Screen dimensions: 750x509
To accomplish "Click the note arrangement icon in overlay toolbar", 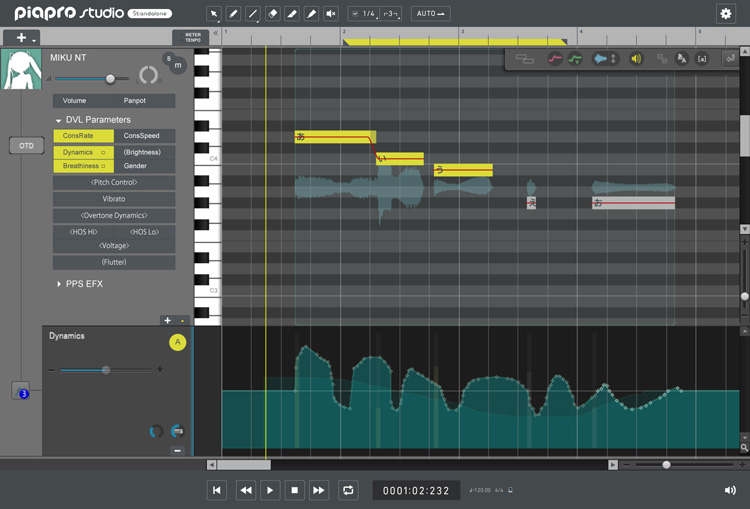I will [x=525, y=59].
